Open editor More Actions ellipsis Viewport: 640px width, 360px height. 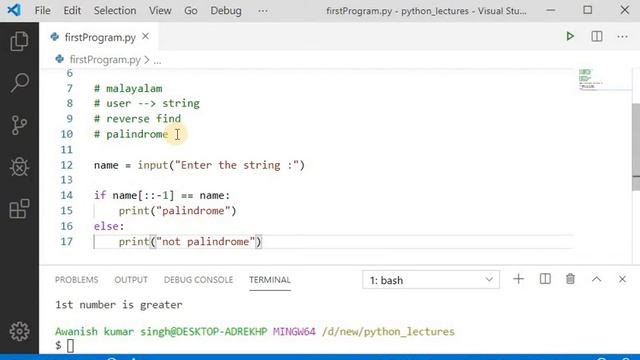pyautogui.click(x=622, y=37)
